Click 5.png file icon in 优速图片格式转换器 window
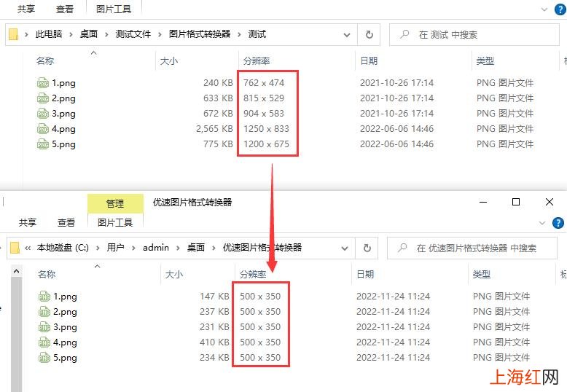Image resolution: width=567 pixels, height=392 pixels. [x=44, y=358]
